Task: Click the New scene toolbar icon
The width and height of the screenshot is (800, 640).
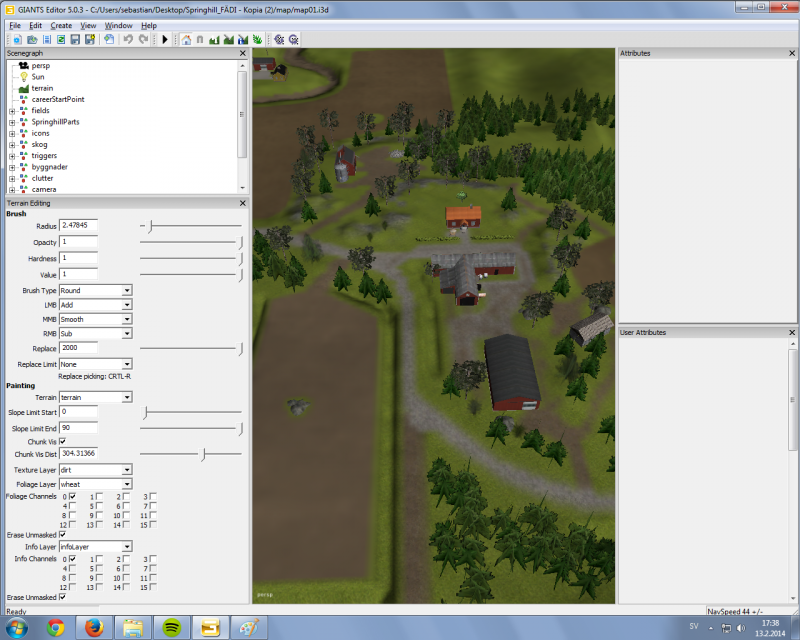Action: tap(17, 39)
